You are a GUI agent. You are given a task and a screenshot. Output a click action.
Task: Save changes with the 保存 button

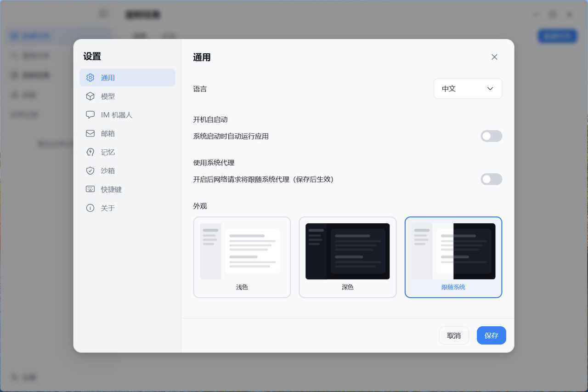tap(492, 335)
